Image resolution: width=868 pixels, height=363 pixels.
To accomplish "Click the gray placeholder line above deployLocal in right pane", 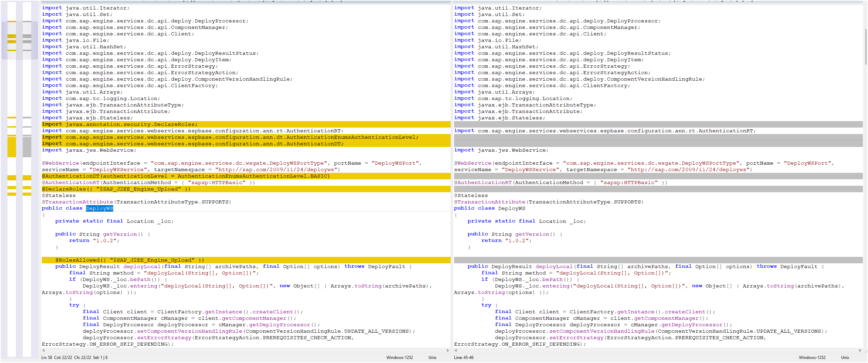I will click(x=658, y=260).
